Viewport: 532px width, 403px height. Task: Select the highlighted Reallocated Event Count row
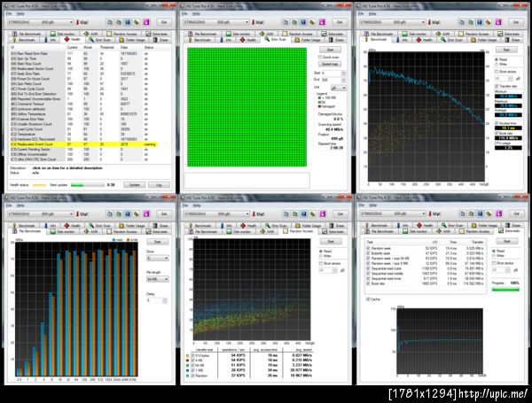(83, 144)
